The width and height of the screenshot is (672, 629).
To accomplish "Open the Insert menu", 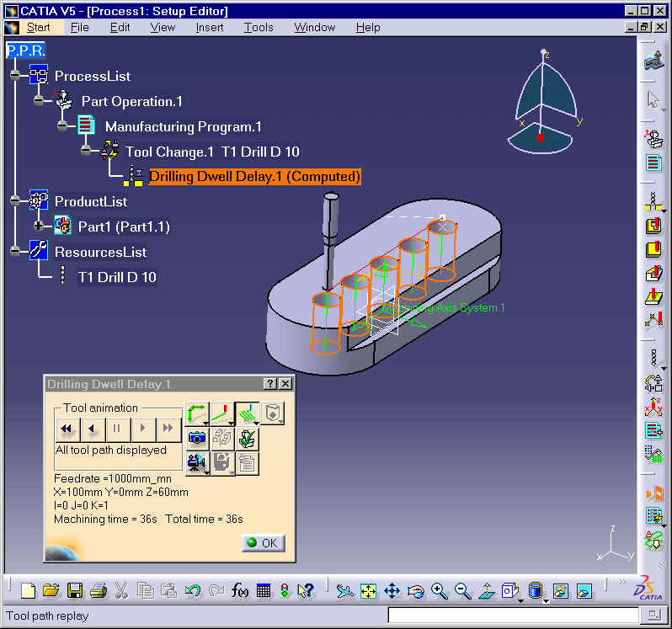I will click(x=210, y=28).
